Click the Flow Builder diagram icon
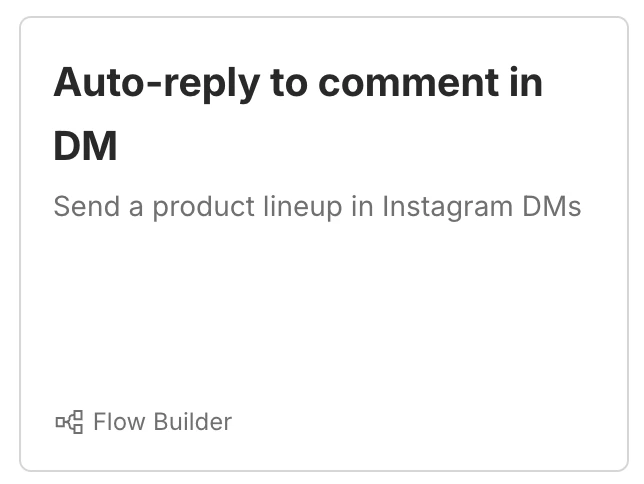Viewport: 644px width, 484px height. pos(69,422)
